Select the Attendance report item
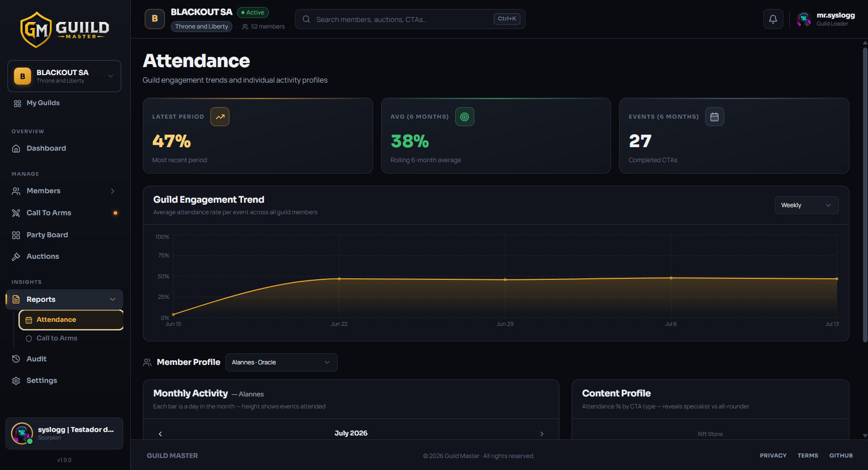 click(71, 320)
